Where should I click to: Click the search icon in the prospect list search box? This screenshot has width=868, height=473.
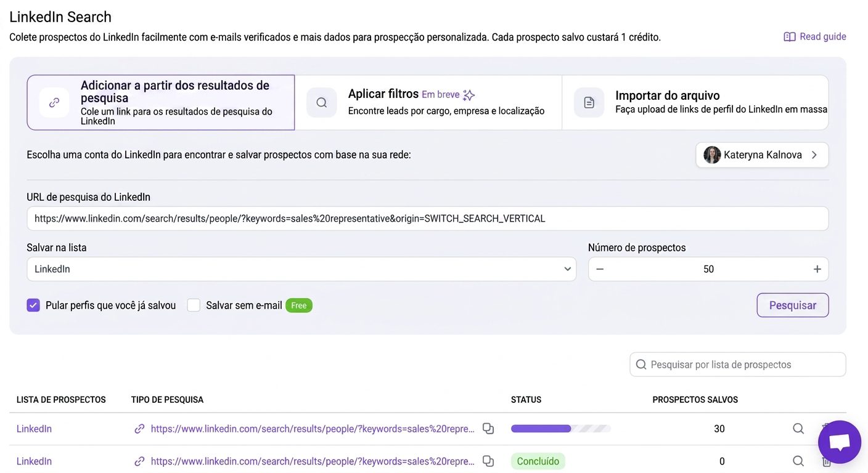[x=641, y=365]
